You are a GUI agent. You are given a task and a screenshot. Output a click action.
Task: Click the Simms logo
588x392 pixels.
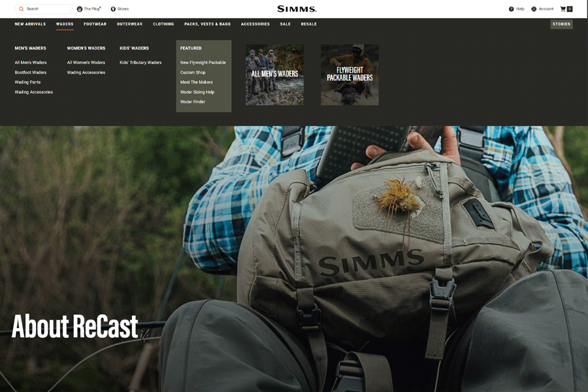point(297,8)
